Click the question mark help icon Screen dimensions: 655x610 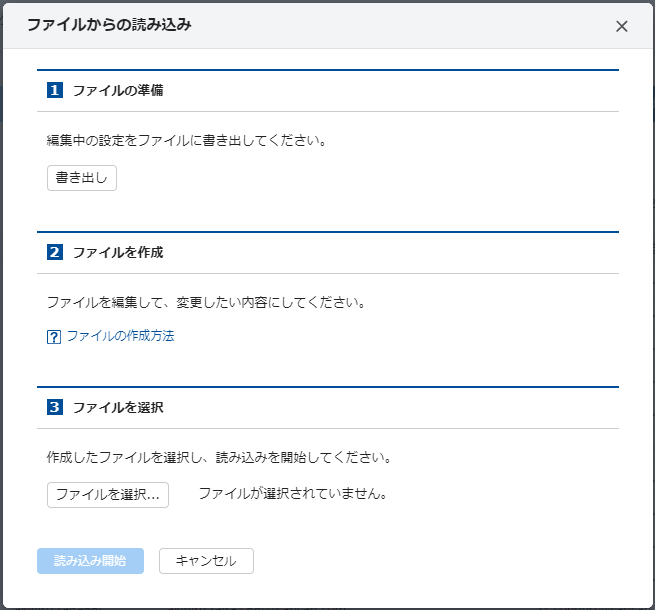(x=53, y=337)
